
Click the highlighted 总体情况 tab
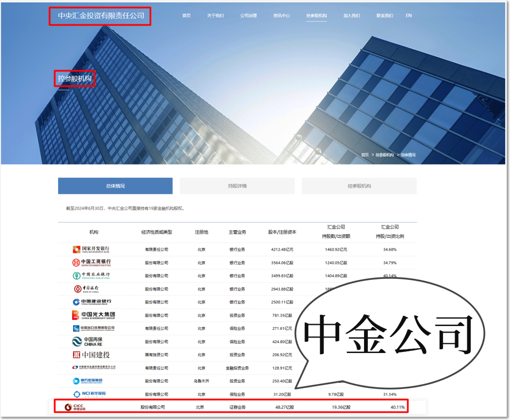pos(115,185)
